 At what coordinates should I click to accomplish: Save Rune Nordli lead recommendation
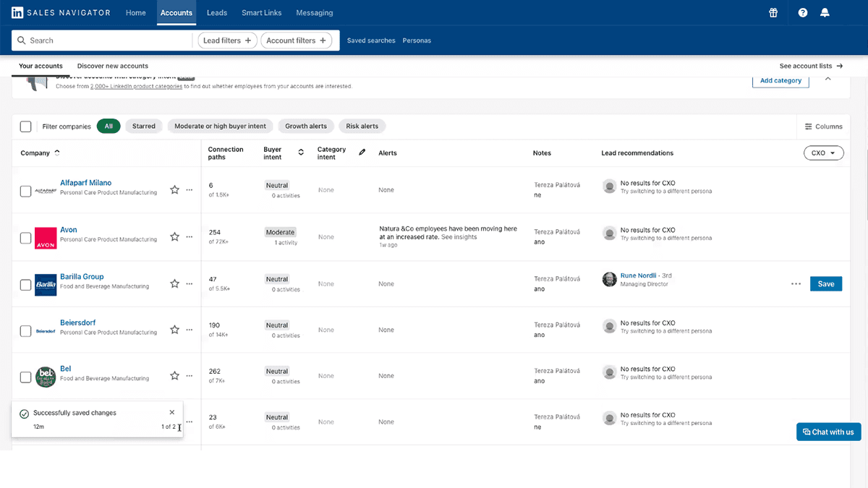pyautogui.click(x=826, y=284)
